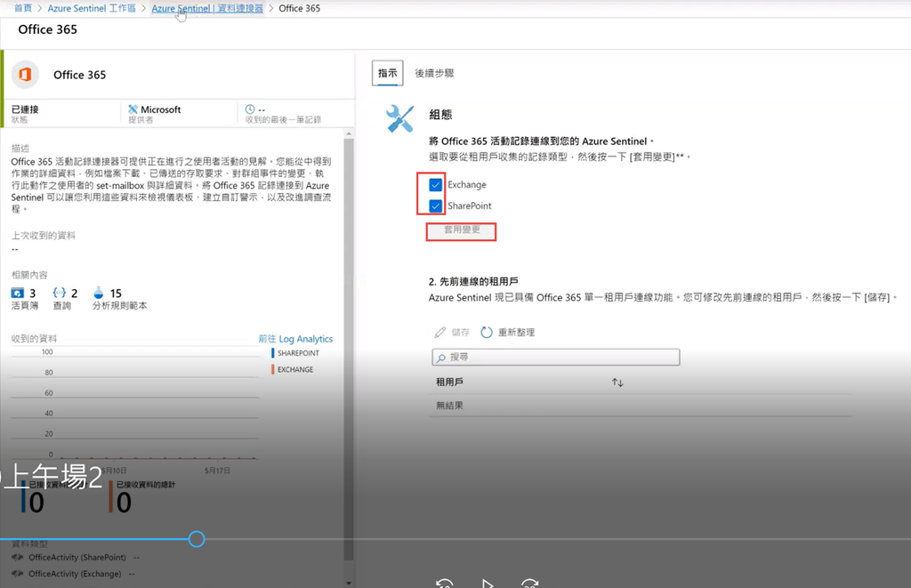Click the EXCHANGE legend color marker
Viewport: 911px width, 588px height.
[272, 369]
